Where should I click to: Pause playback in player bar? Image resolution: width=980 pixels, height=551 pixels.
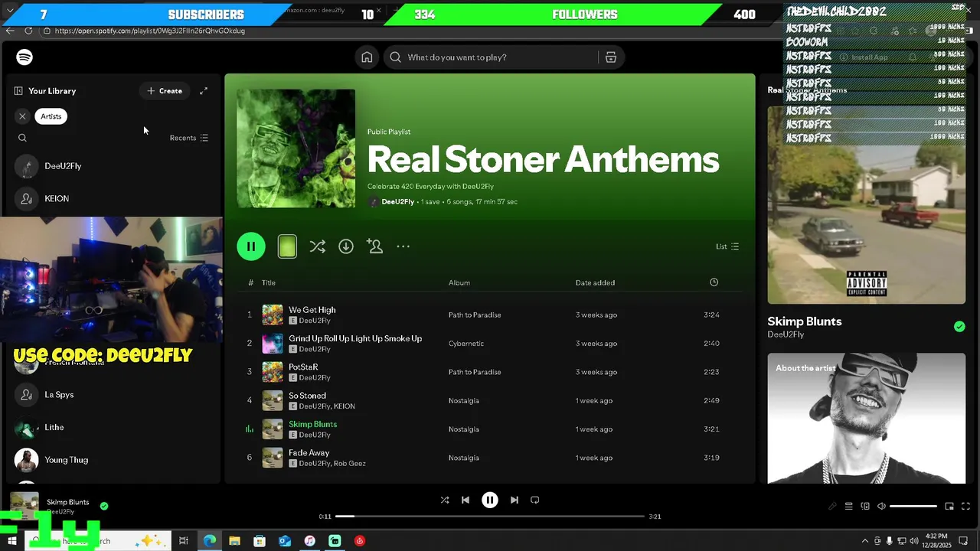[490, 500]
